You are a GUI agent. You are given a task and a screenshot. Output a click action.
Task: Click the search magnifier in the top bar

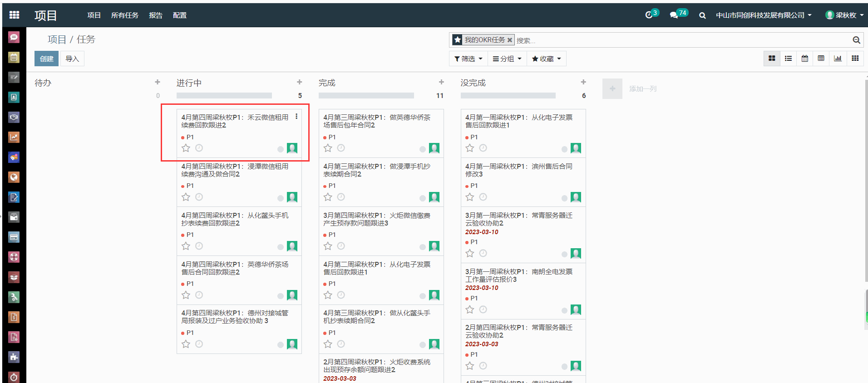click(x=702, y=15)
